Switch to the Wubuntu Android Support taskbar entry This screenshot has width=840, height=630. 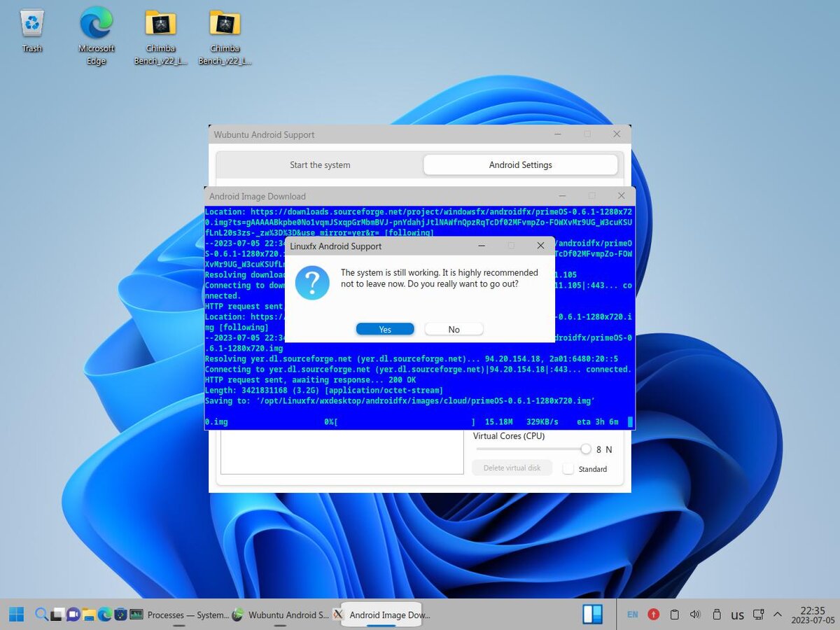pos(280,615)
